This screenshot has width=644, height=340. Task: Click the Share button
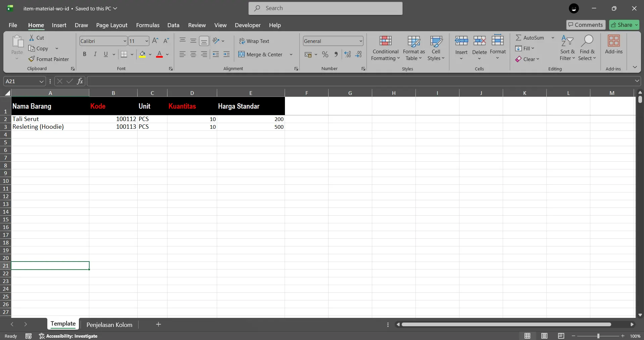[x=624, y=24]
